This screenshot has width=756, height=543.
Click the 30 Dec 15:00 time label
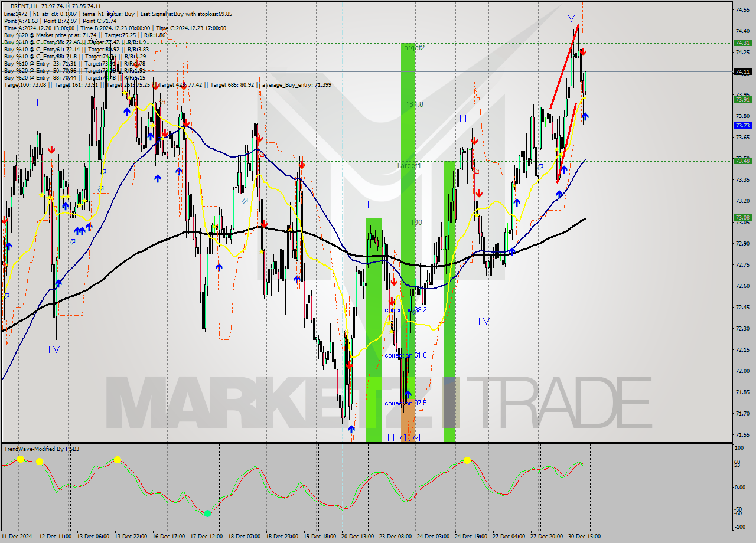coord(585,537)
